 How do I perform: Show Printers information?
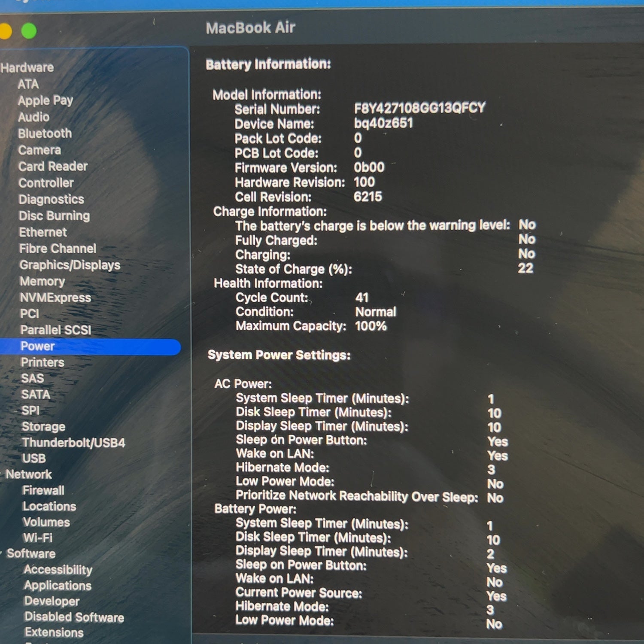click(42, 362)
